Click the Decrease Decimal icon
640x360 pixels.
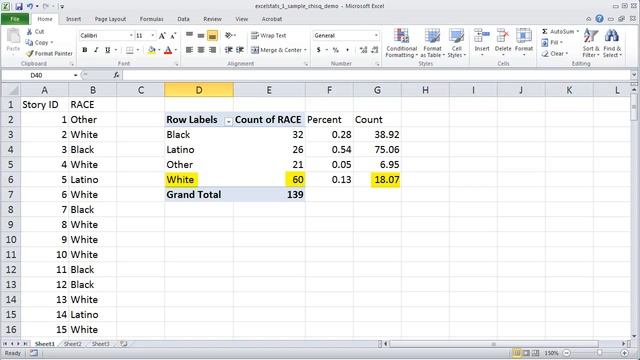[x=375, y=50]
